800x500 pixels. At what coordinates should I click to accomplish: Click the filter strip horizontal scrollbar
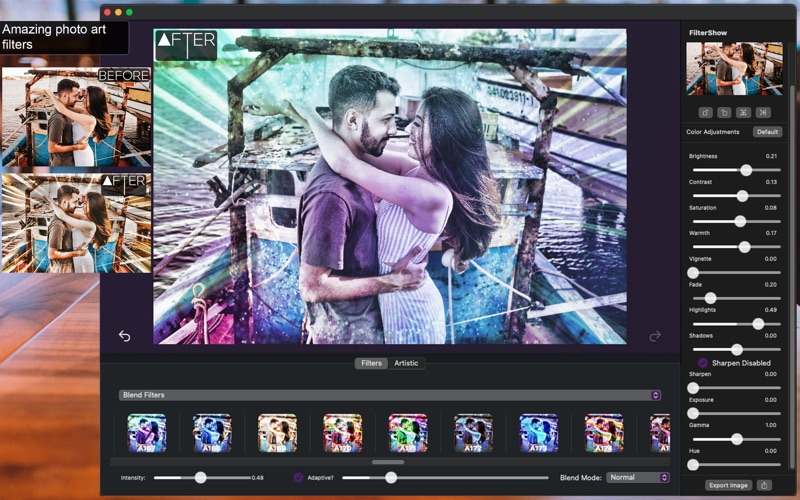[388, 462]
